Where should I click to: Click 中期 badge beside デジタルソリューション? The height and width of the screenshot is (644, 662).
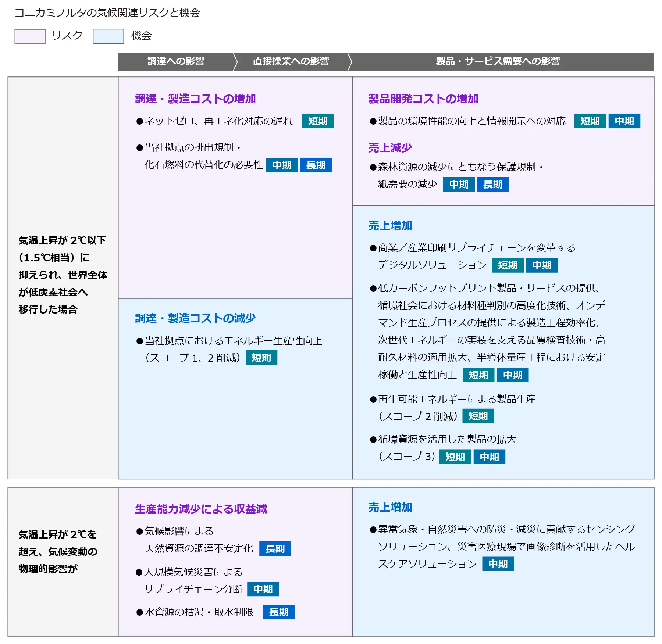tap(542, 265)
